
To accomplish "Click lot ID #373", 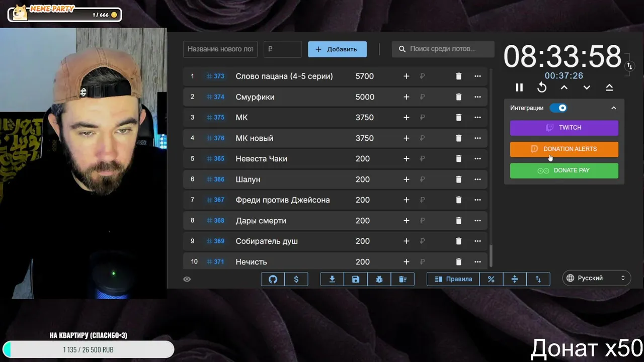I will tap(216, 76).
